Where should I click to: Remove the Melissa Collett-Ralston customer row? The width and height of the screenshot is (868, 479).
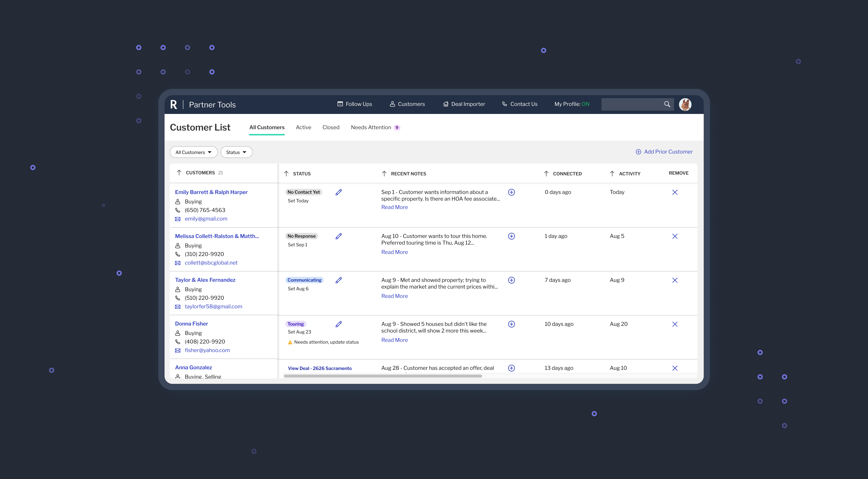coord(675,236)
